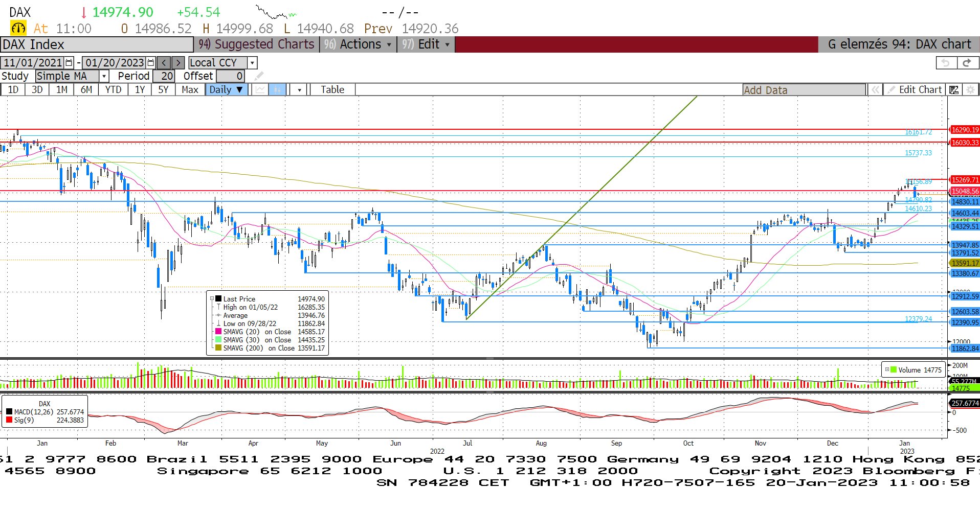Collapse the Volume legend box
This screenshot has width=980, height=511.
pyautogui.click(x=887, y=369)
